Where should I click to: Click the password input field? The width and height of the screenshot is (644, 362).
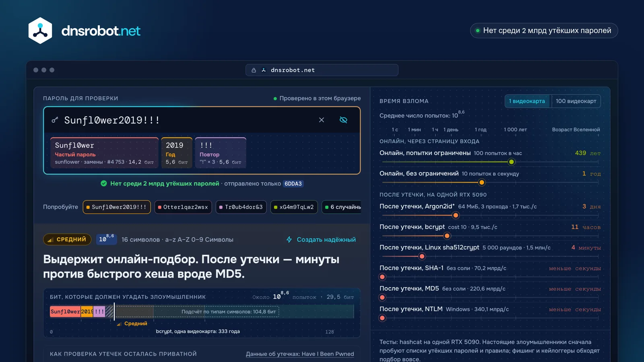click(x=202, y=120)
